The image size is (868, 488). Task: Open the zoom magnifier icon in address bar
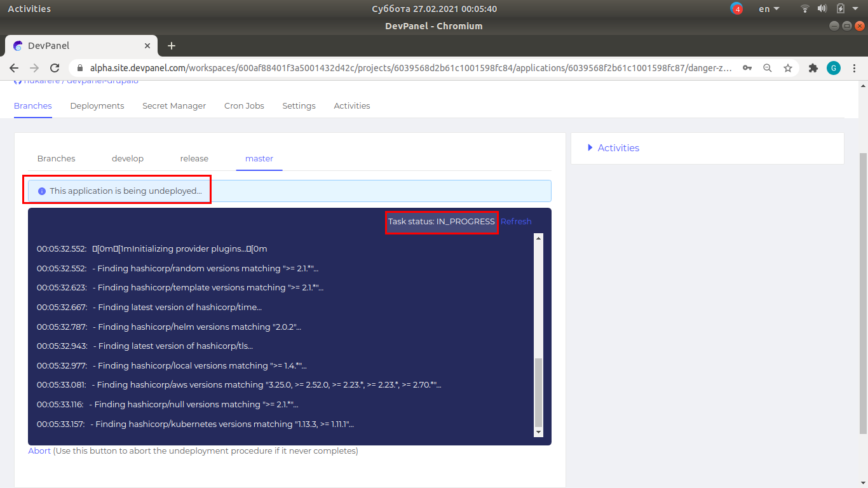click(x=768, y=68)
